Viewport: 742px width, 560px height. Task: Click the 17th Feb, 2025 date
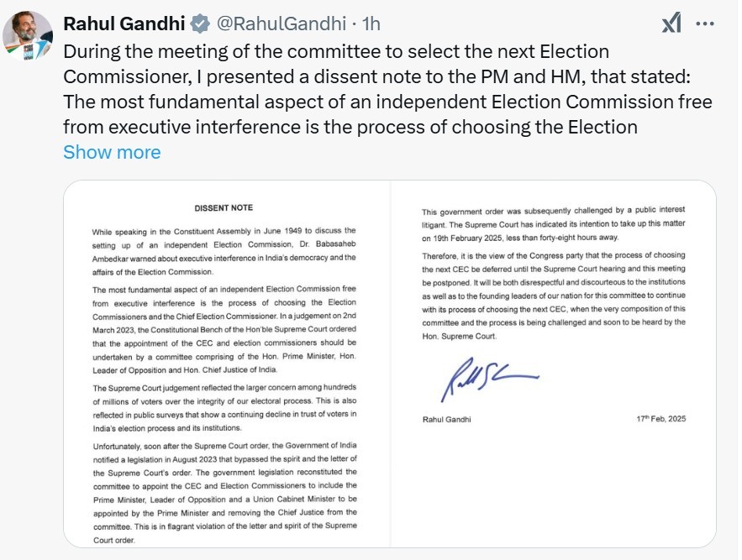pyautogui.click(x=661, y=419)
